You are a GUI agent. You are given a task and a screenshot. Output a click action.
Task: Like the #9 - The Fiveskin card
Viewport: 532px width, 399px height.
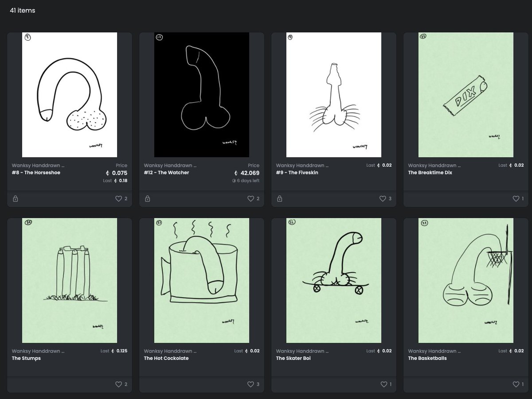click(x=383, y=199)
